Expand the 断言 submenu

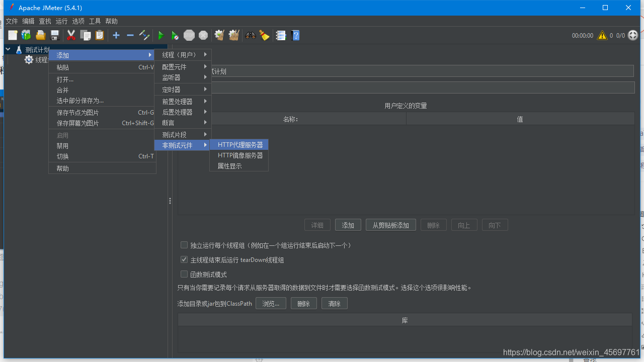pyautogui.click(x=183, y=123)
